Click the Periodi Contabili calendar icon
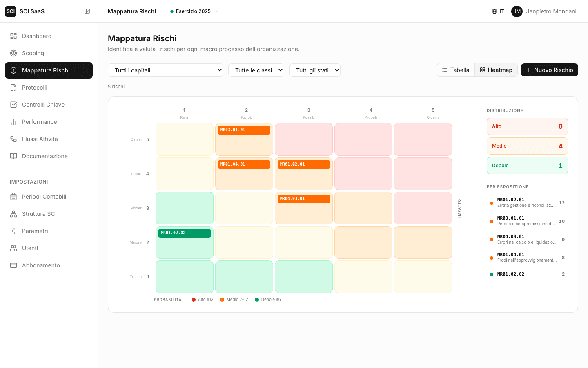Image resolution: width=588 pixels, height=368 pixels. point(13,197)
